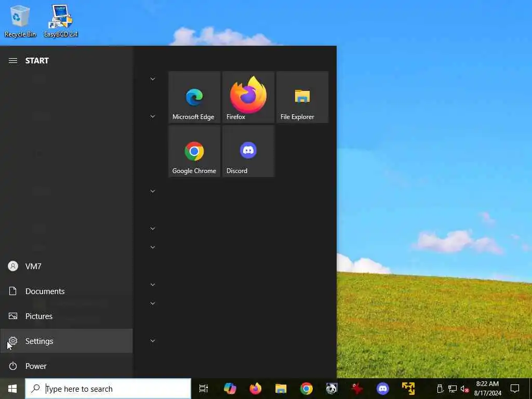Viewport: 532px width, 399px height.
Task: Click the Windows Start button
Action: 12,389
